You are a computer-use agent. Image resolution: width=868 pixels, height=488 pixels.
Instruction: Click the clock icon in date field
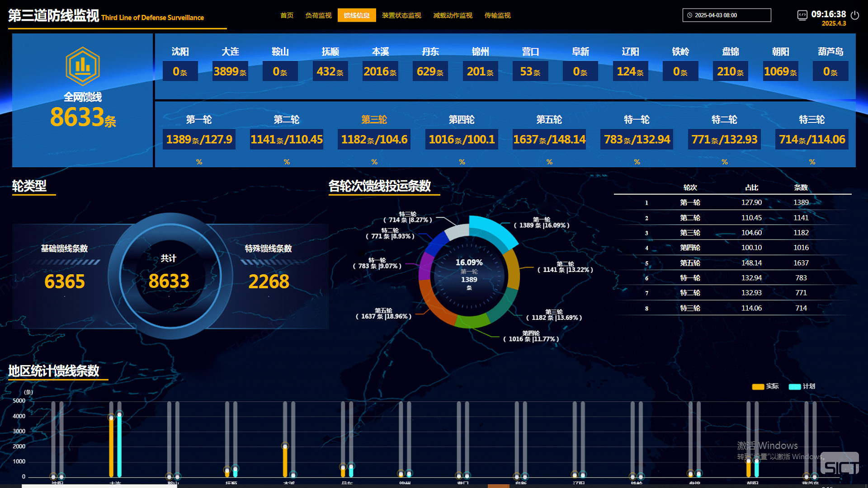[x=690, y=15]
